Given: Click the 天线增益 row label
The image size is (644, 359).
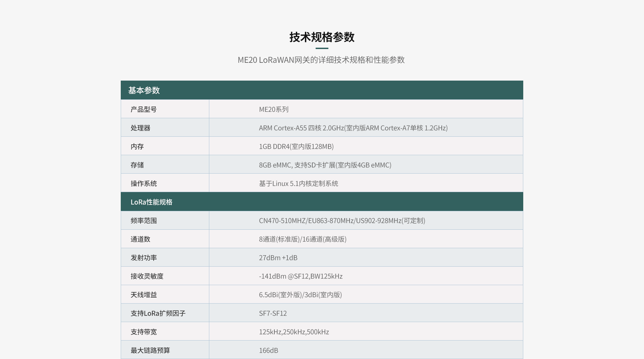Looking at the screenshot, I should tap(144, 295).
